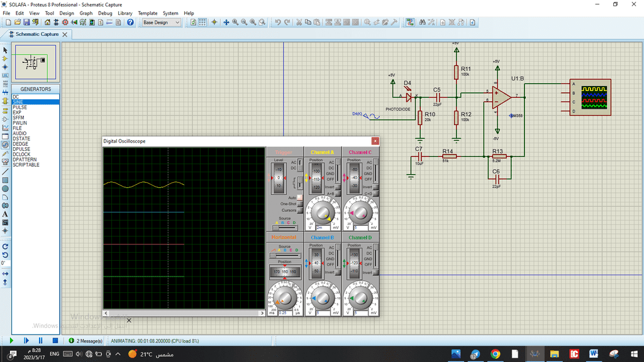
Task: Open the Library menu
Action: [125, 13]
